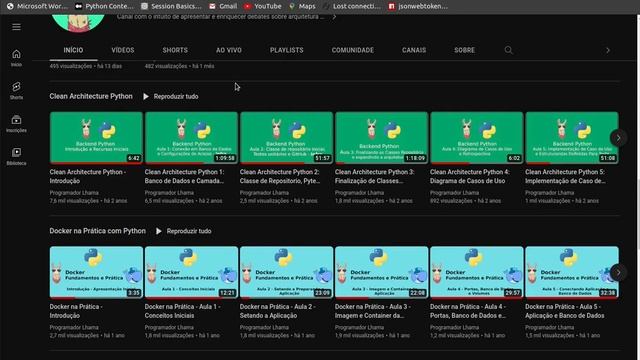Play all of Clean Architecture Python playlist
640x360 pixels.
(x=171, y=96)
